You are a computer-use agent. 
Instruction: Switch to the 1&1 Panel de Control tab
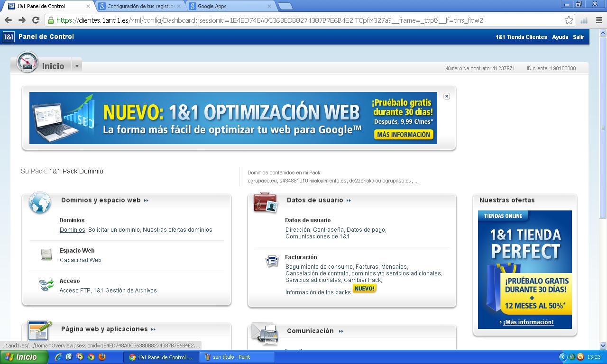pyautogui.click(x=49, y=6)
